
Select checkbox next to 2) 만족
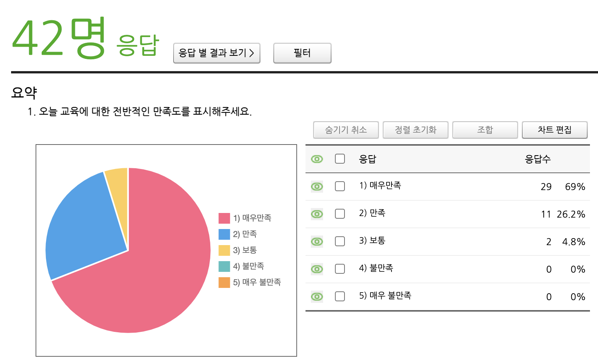[340, 214]
